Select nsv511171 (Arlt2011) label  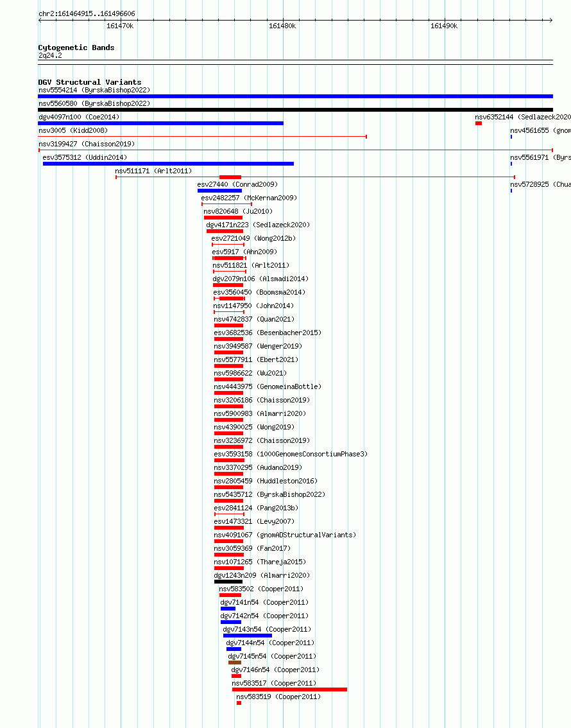click(x=153, y=171)
